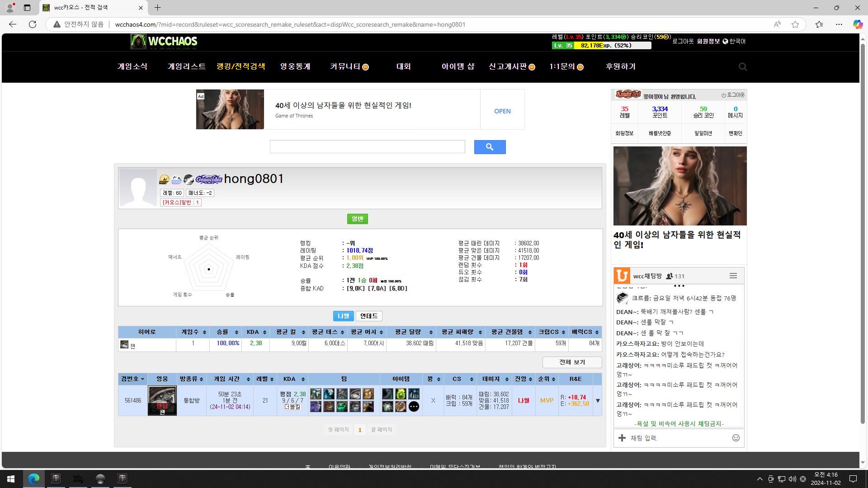Select the green 일반 mode button
Screen dimensions: 868x488
pyautogui.click(x=358, y=219)
